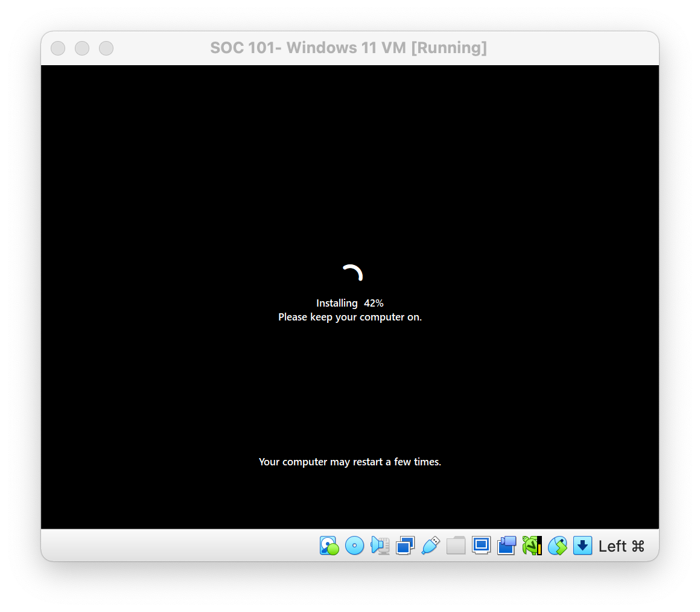Open the optical disc drive indicator

[x=354, y=546]
